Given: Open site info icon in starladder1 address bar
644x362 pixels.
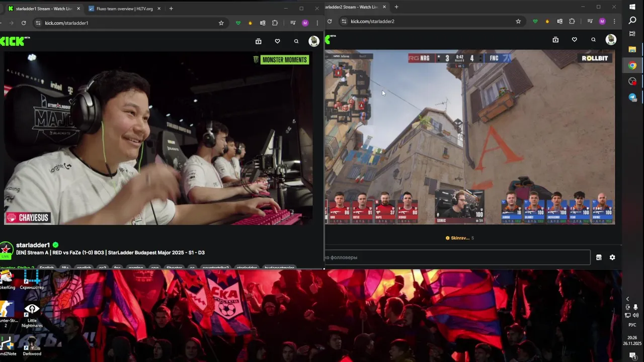Looking at the screenshot, I should 38,23.
